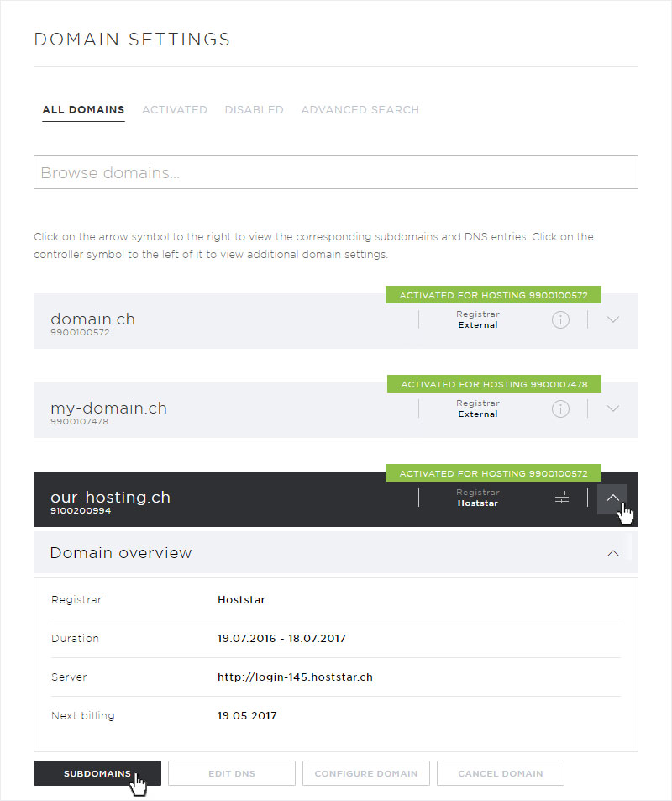Click our-hosting.ch's Activated for Hosting 9900100572 badge
This screenshot has width=672, height=801.
(493, 473)
